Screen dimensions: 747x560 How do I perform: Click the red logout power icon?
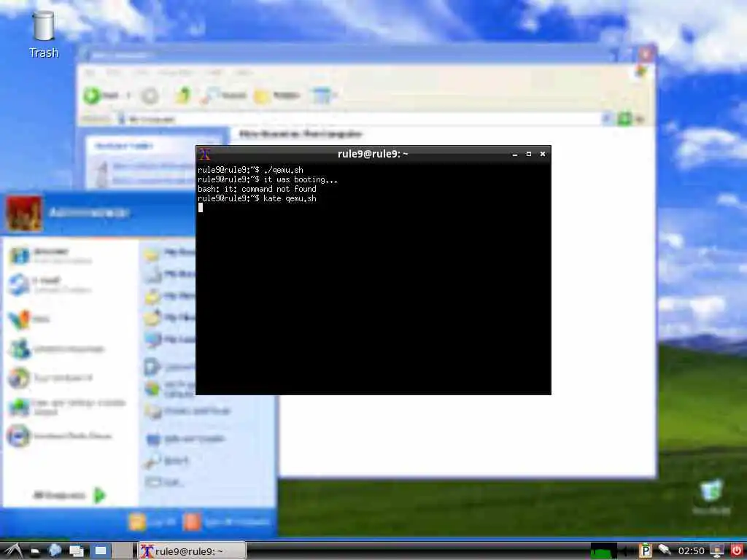(737, 551)
